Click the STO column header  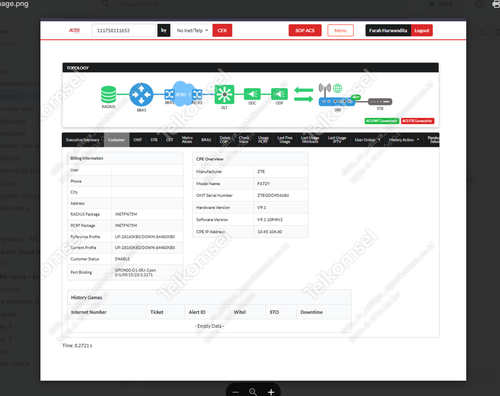274,312
